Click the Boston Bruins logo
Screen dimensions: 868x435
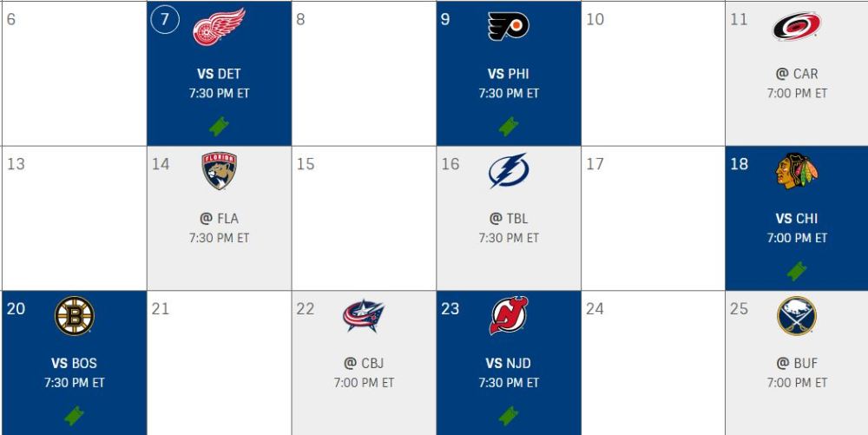(75, 316)
